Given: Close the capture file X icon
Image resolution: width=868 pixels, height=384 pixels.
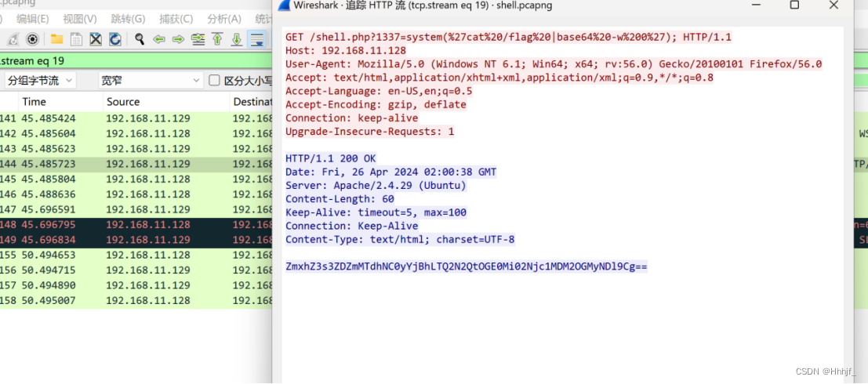Looking at the screenshot, I should coord(96,39).
